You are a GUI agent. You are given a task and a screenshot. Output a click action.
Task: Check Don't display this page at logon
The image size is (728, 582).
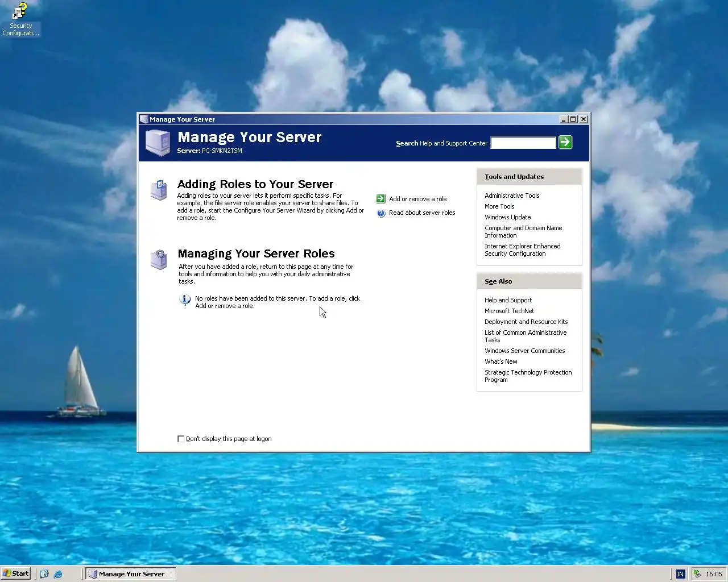coord(181,439)
